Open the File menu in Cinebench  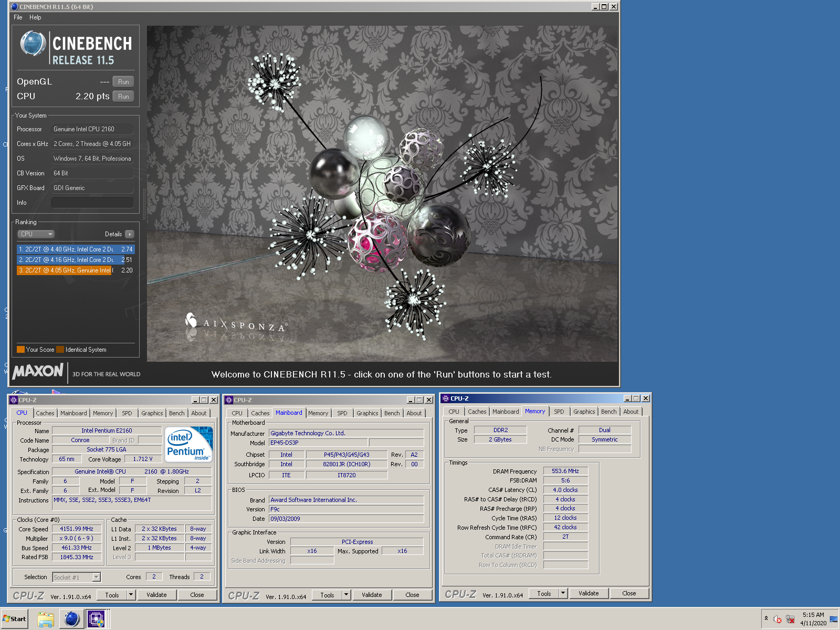coord(18,17)
